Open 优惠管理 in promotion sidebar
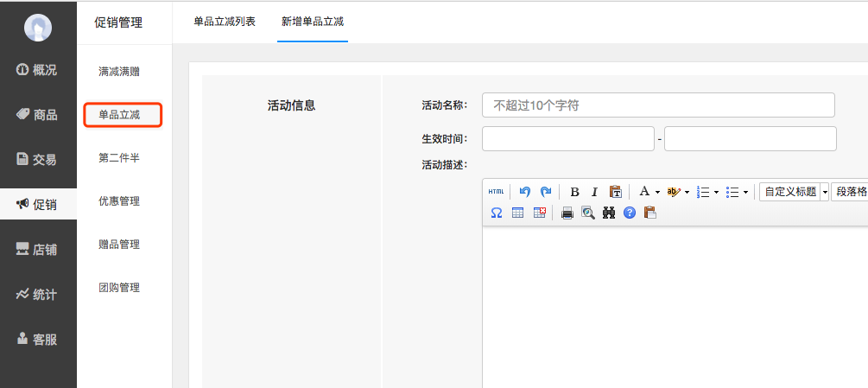The width and height of the screenshot is (868, 388). click(x=119, y=201)
